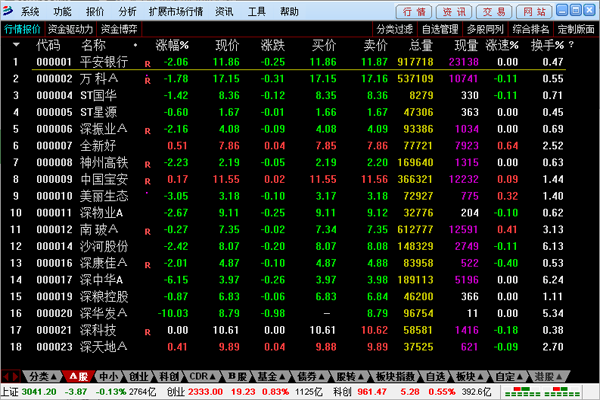
Task: Select the B股 bottom tab
Action: pyautogui.click(x=238, y=377)
